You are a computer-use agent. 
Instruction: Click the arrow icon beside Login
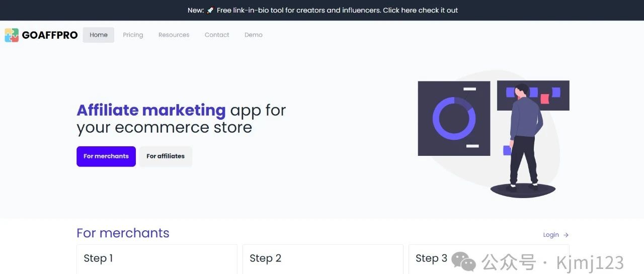[566, 235]
